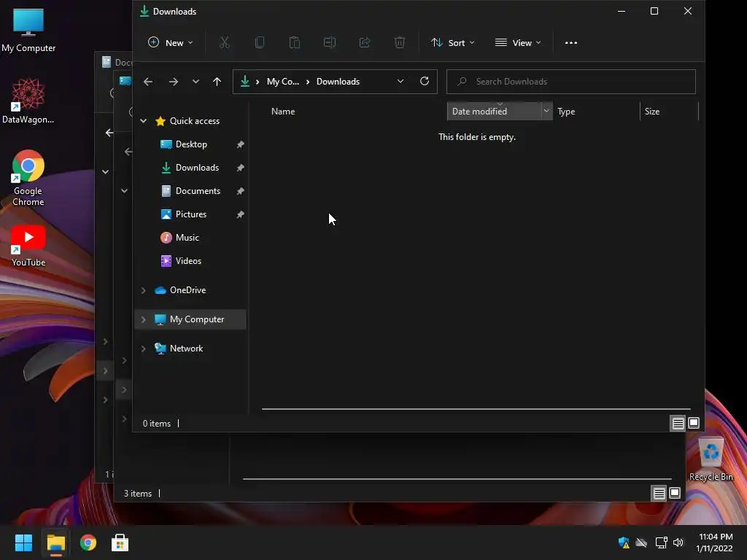
Task: Open Recycle Bin desktop icon
Action: (x=711, y=460)
